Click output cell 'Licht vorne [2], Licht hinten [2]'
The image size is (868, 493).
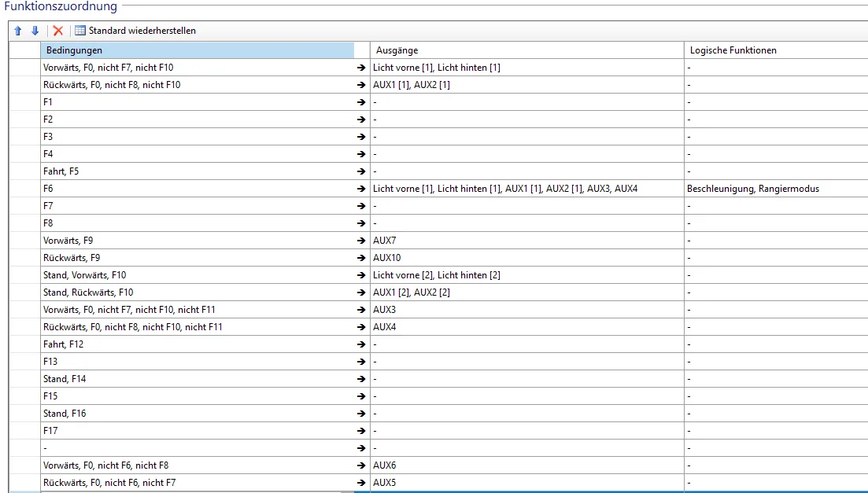527,275
